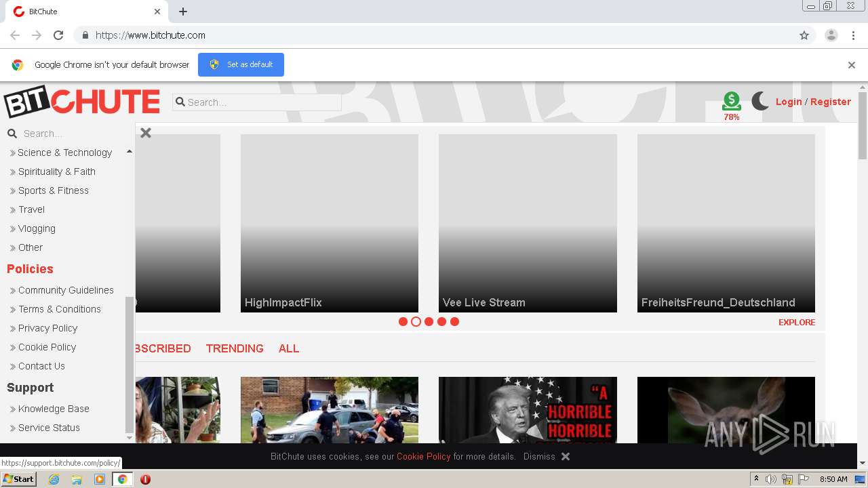This screenshot has width=868, height=488.
Task: Select second carousel dot
Action: point(416,322)
